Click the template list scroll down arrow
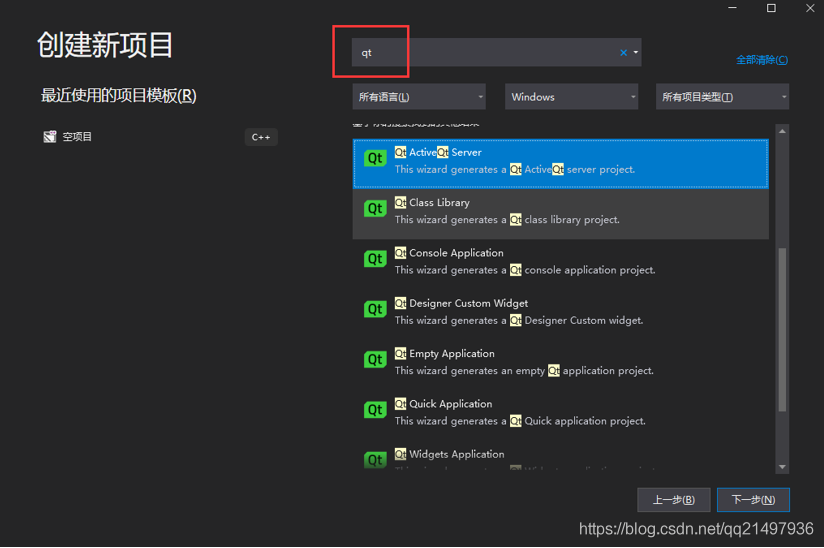824x548 pixels. point(782,467)
